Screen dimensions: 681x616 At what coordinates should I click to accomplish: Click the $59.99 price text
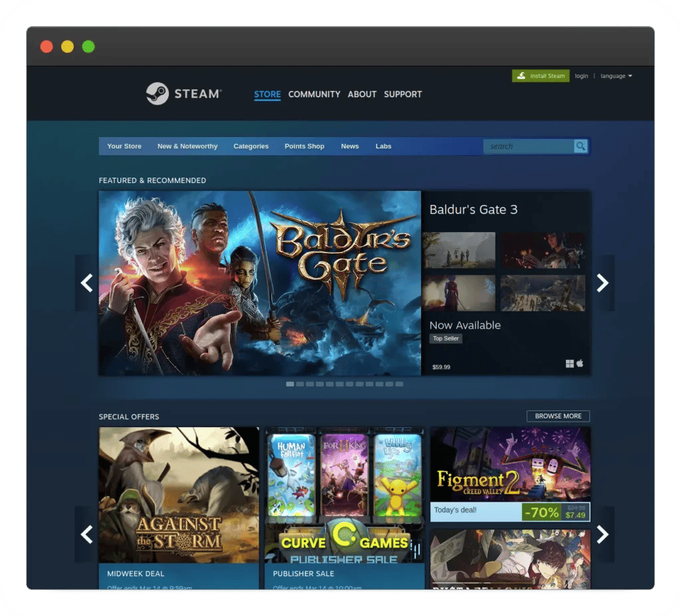pyautogui.click(x=442, y=367)
